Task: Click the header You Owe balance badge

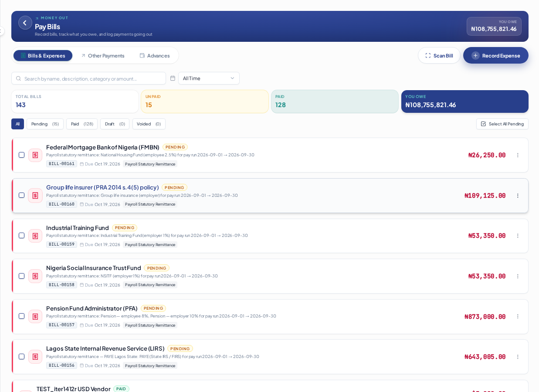Action: (494, 26)
